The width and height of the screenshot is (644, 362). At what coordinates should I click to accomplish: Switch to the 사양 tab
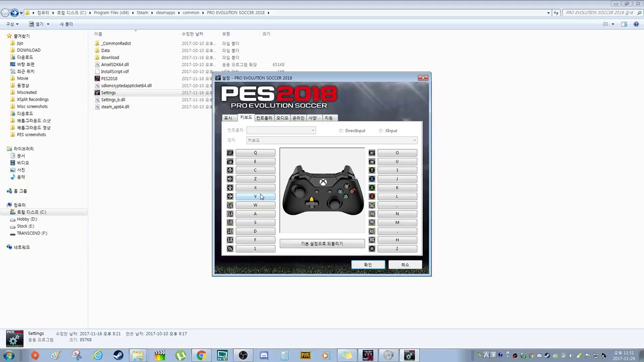[313, 118]
